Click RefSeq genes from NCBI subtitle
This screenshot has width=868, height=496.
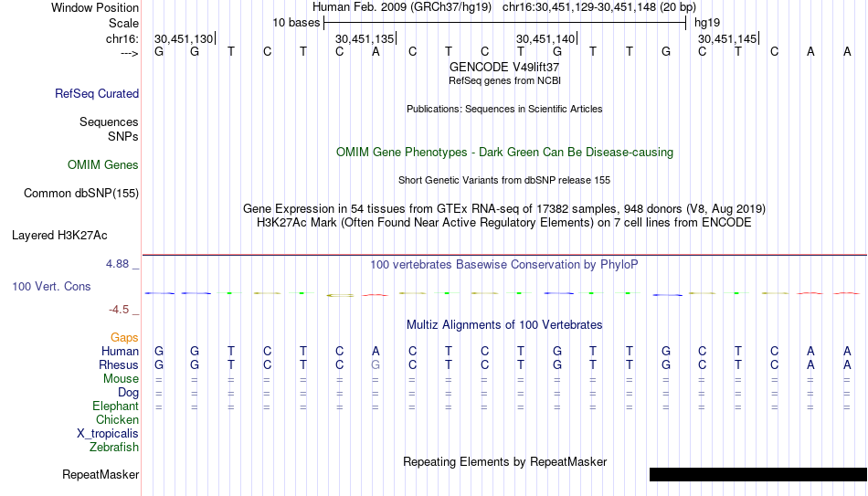point(504,80)
